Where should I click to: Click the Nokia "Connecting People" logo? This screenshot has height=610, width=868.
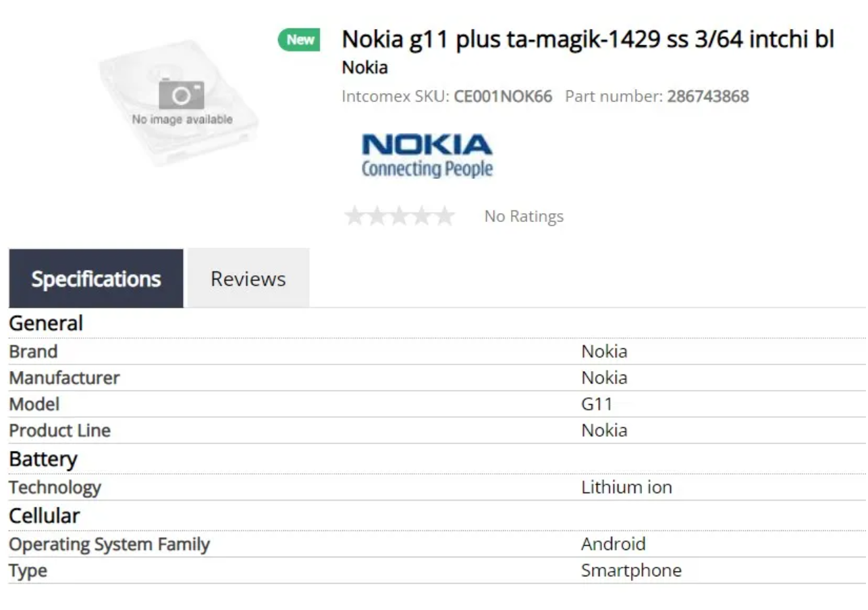pyautogui.click(x=427, y=153)
